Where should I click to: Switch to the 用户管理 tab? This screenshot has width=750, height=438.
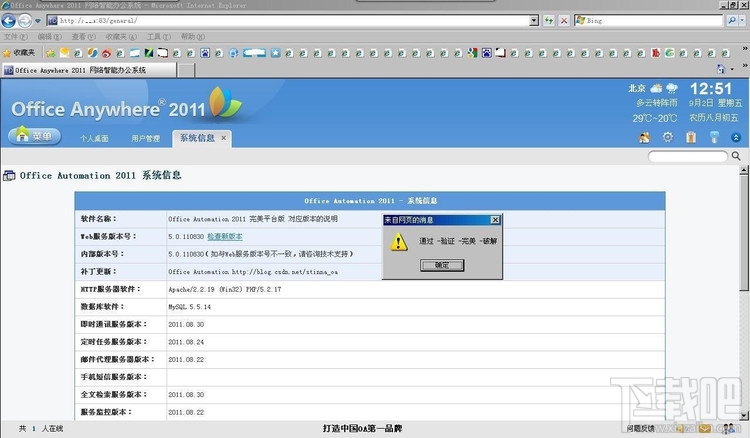tap(145, 138)
